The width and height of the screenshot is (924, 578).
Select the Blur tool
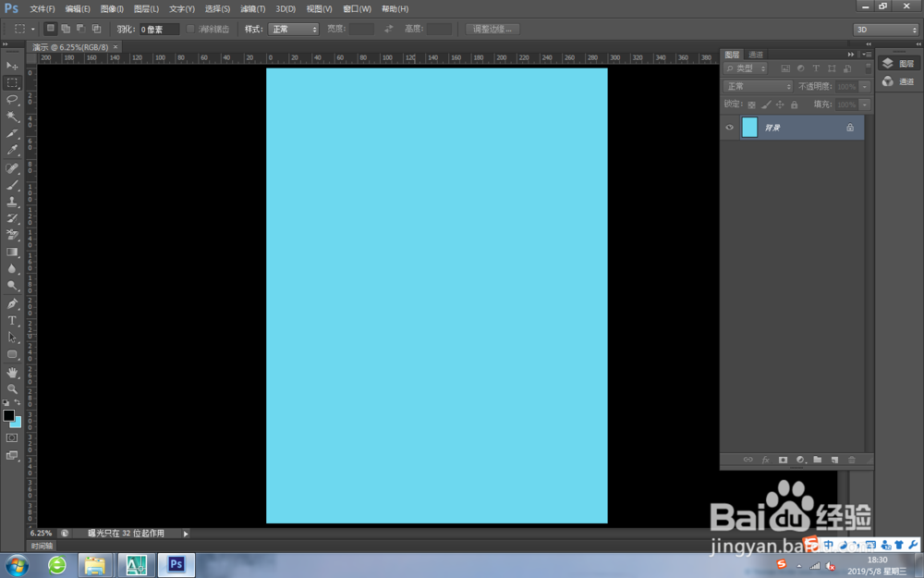pyautogui.click(x=12, y=268)
